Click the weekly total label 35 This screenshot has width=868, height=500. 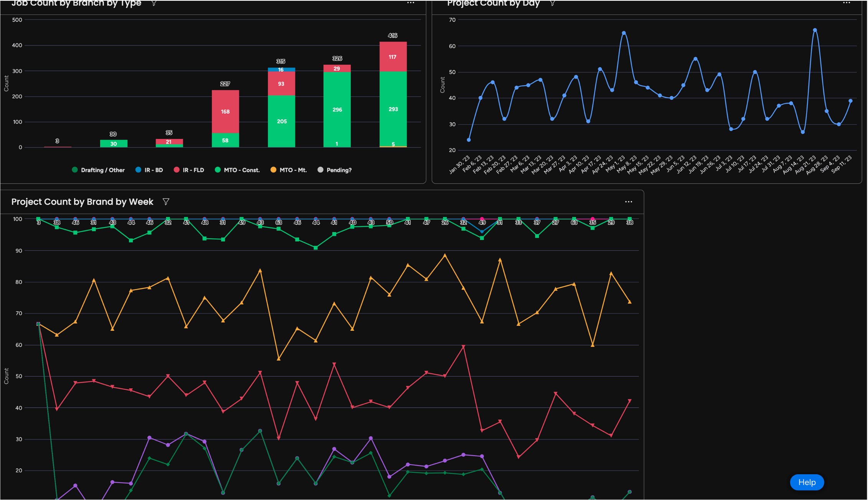tap(593, 223)
